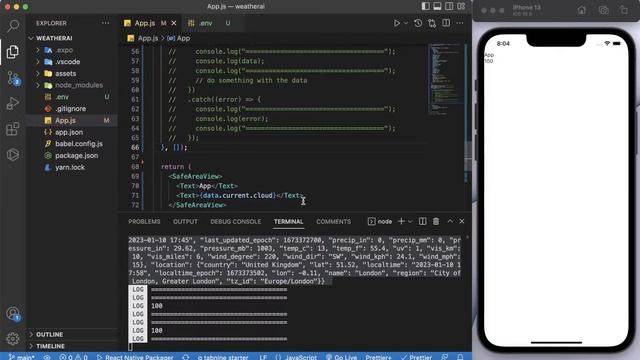This screenshot has height=360, width=640.
Task: Expand the assets folder
Action: (38, 73)
